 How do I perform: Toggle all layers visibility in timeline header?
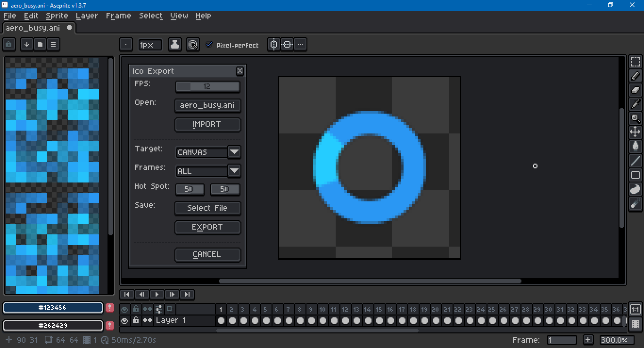coord(124,309)
